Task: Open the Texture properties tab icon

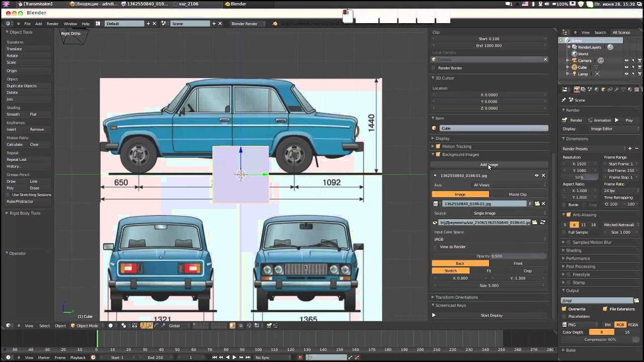Action: (x=635, y=89)
